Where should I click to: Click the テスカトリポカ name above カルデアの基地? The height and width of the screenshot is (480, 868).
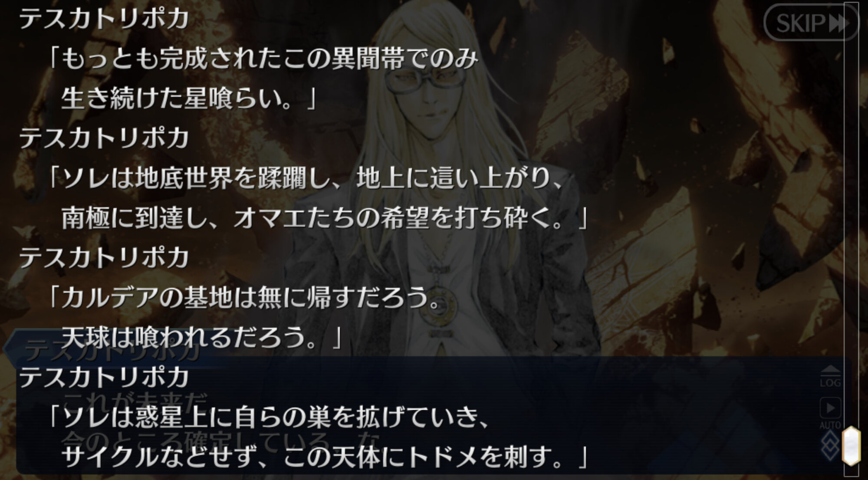tap(104, 258)
